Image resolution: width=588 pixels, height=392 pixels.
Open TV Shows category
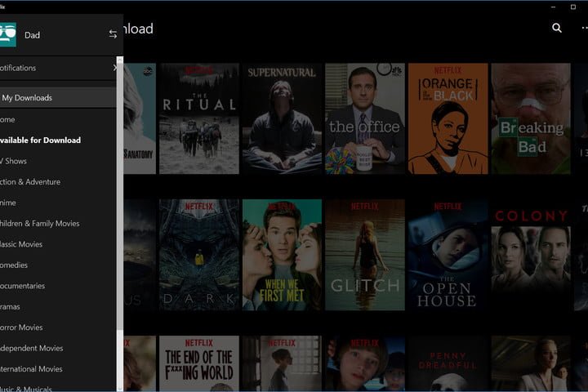[x=58, y=162]
